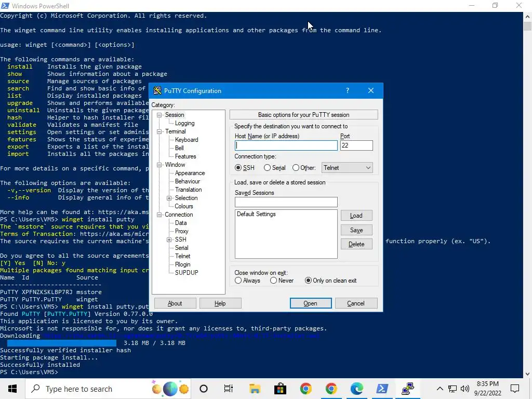Collapse the Window tree node
Viewport: 532px width, 399px height.
[159, 165]
